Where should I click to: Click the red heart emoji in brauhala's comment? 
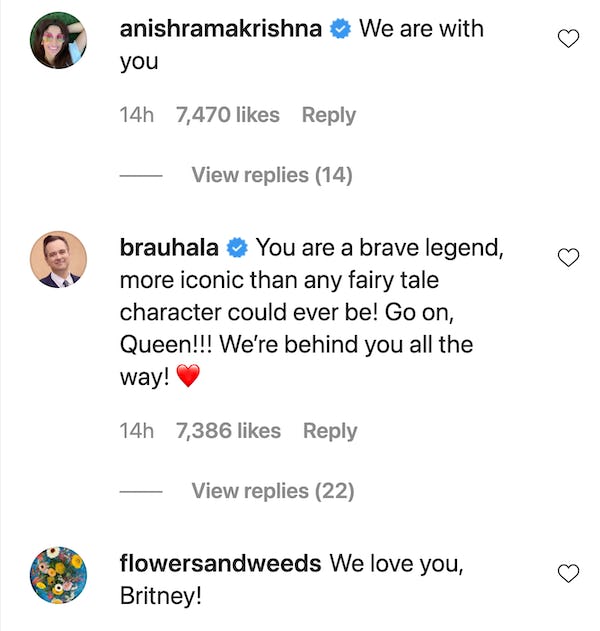point(188,376)
